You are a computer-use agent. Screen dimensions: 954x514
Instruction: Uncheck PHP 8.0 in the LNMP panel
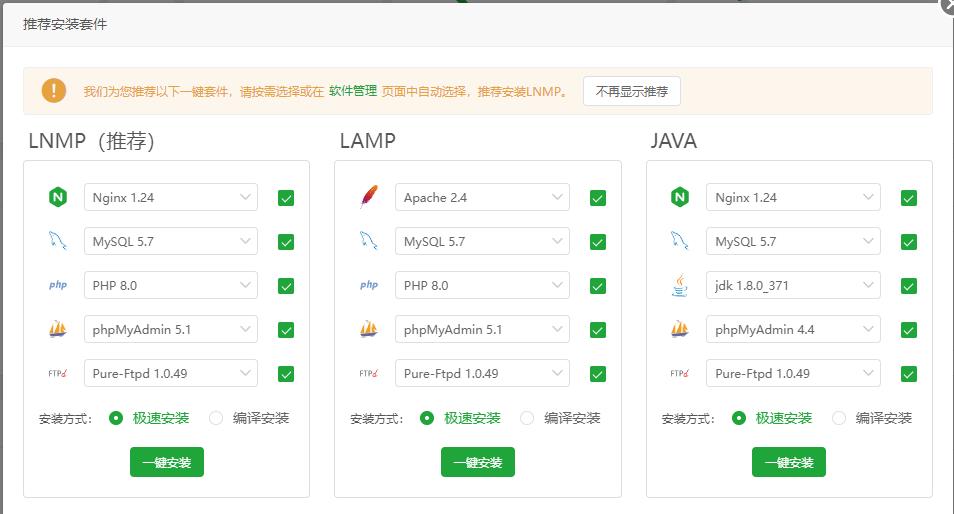point(286,286)
